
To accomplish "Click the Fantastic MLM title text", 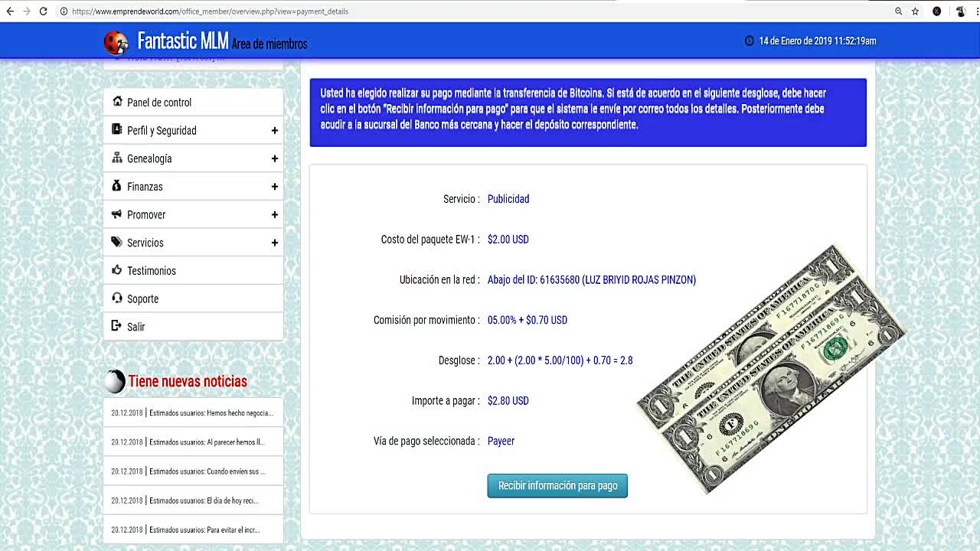I will pyautogui.click(x=182, y=41).
